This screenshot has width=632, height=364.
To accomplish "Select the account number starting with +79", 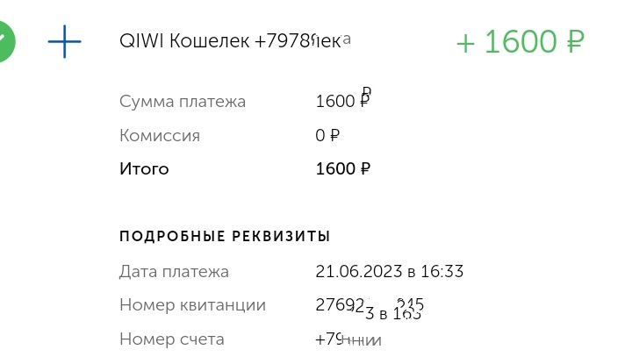I will click(348, 340).
